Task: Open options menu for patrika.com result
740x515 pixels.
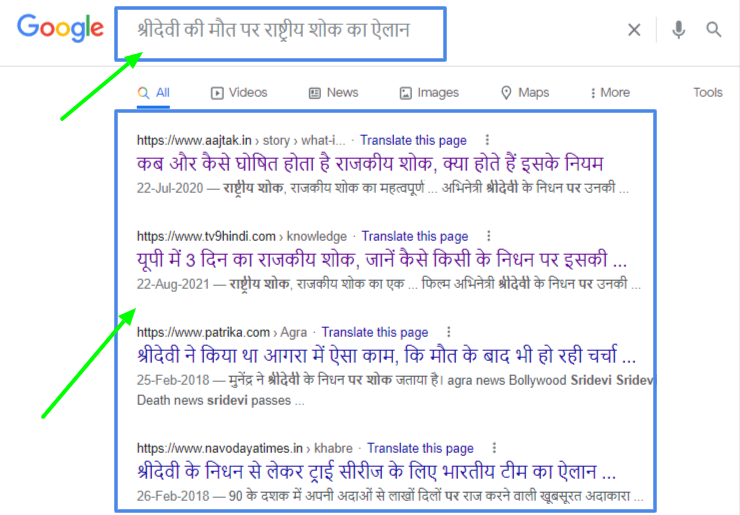Action: click(x=449, y=332)
